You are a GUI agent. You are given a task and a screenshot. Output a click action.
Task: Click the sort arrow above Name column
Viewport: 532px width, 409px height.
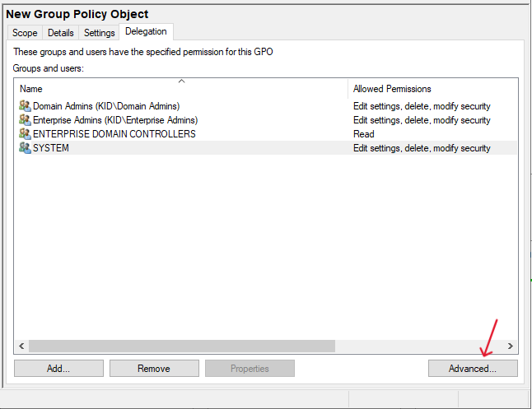tap(181, 81)
